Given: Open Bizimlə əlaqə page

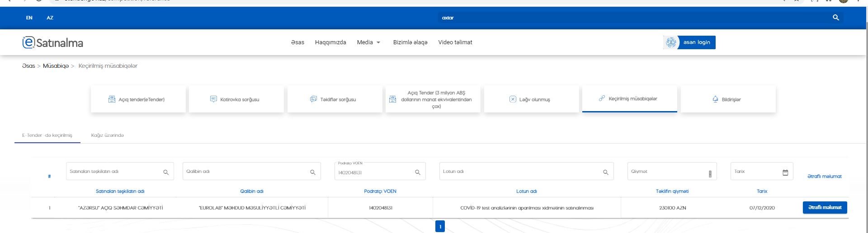Looking at the screenshot, I should (x=410, y=42).
